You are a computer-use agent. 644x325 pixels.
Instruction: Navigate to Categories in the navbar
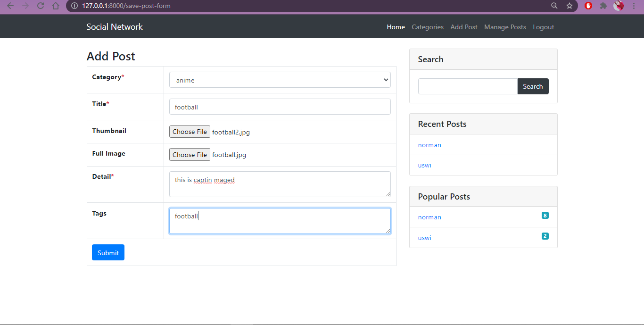tap(427, 27)
